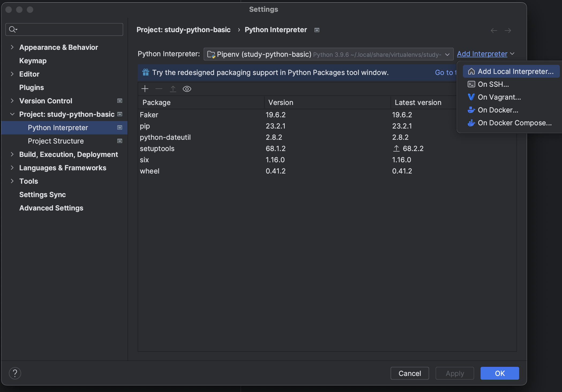This screenshot has width=562, height=392.
Task: Toggle show early releases eye icon
Action: pos(187,89)
